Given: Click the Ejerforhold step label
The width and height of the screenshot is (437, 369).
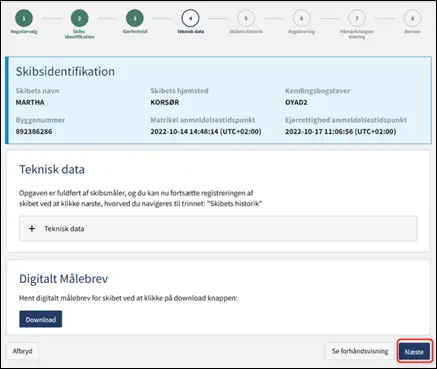Looking at the screenshot, I should (x=135, y=32).
